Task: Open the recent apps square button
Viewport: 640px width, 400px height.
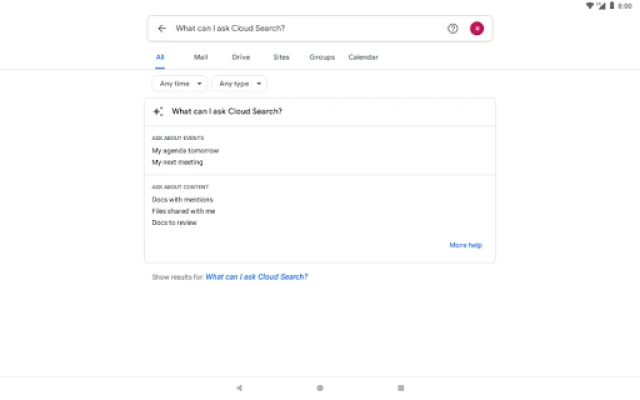Action: coord(400,387)
